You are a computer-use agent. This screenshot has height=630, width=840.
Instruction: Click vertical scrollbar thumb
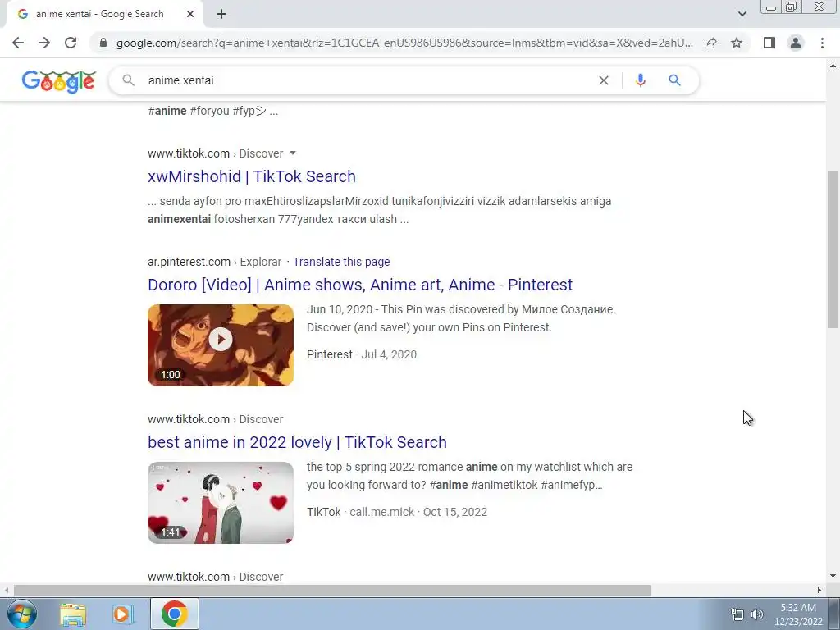[x=833, y=249]
